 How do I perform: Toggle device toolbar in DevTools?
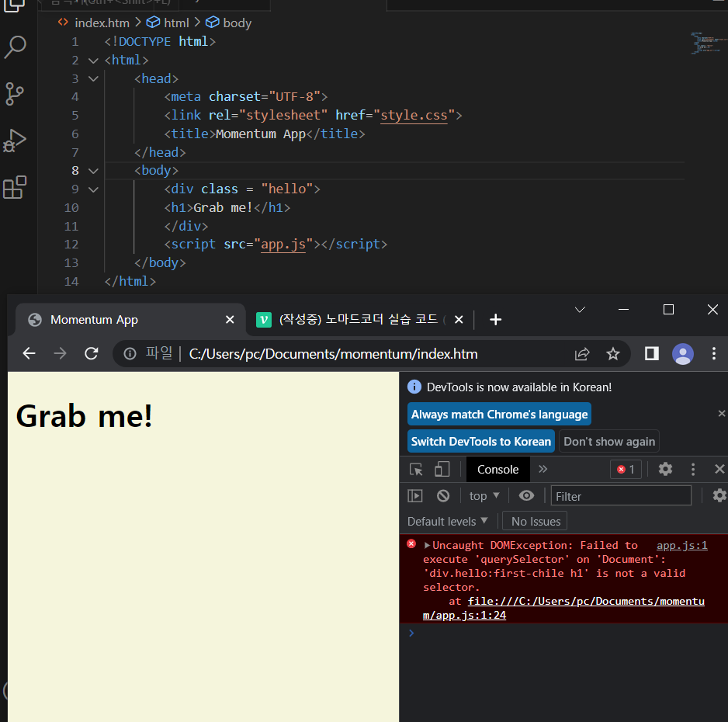[x=442, y=470]
